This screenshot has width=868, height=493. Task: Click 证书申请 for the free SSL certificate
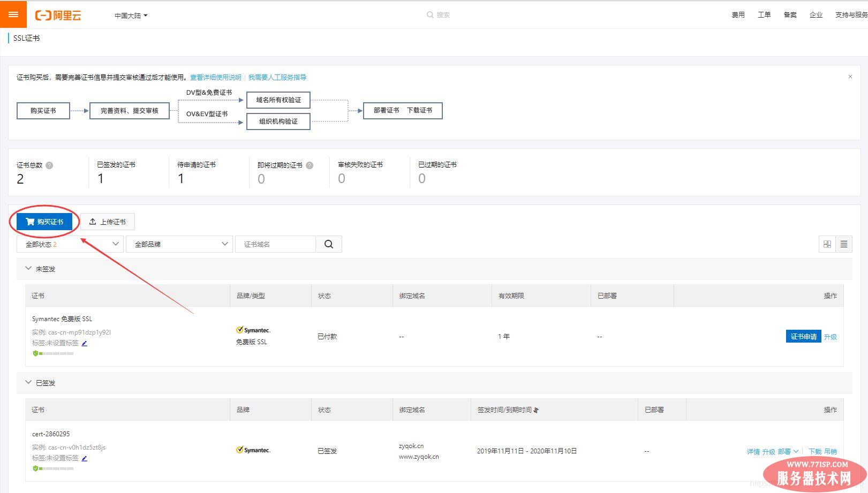click(803, 337)
